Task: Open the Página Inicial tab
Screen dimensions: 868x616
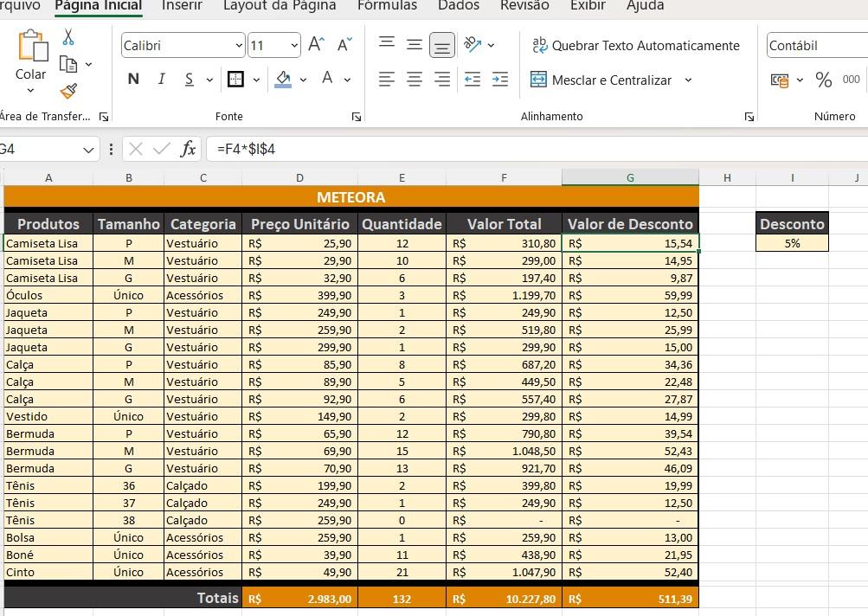Action: [x=99, y=6]
